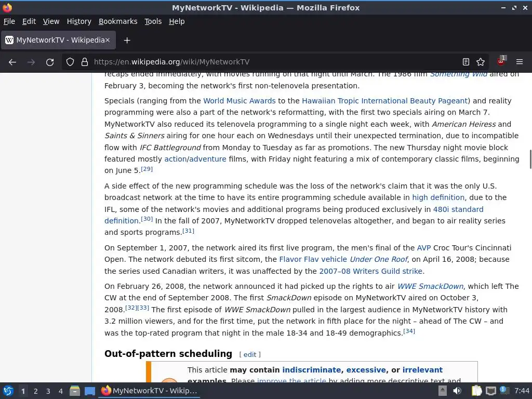Open the AVP link

tap(423, 248)
